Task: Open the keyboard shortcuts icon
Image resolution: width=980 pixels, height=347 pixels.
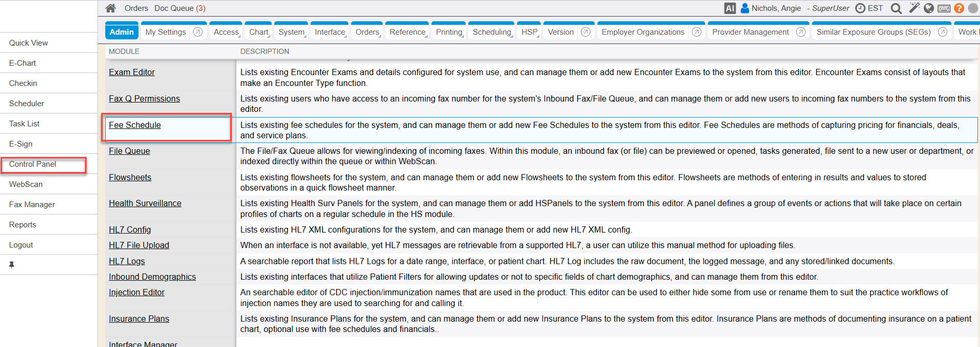Action: click(x=944, y=8)
